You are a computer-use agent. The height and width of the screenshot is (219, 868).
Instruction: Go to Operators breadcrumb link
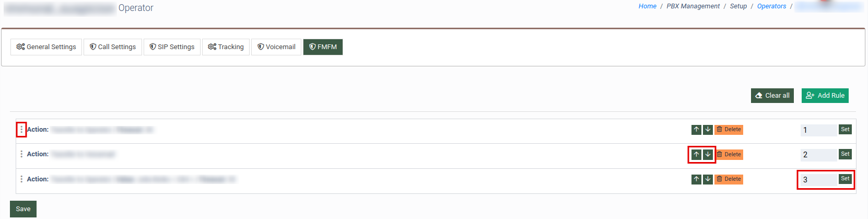click(x=771, y=6)
